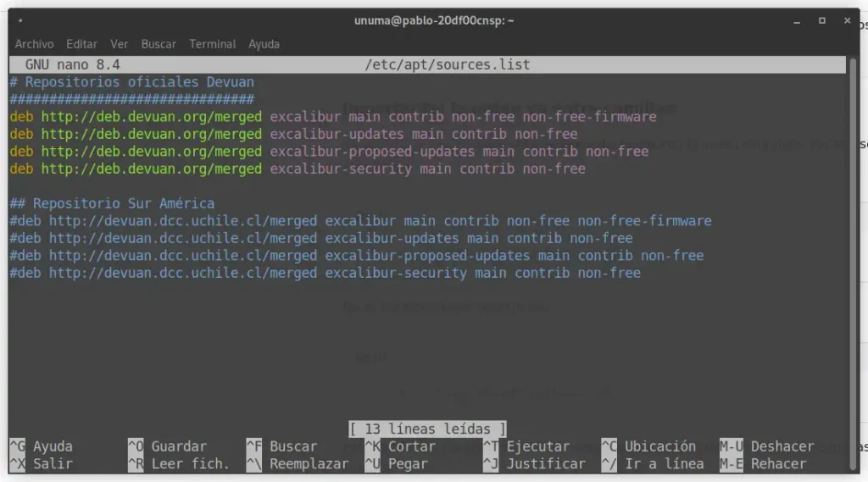Click the ^O Guardar shortcut label
Image resolution: width=868 pixels, height=482 pixels.
(167, 446)
